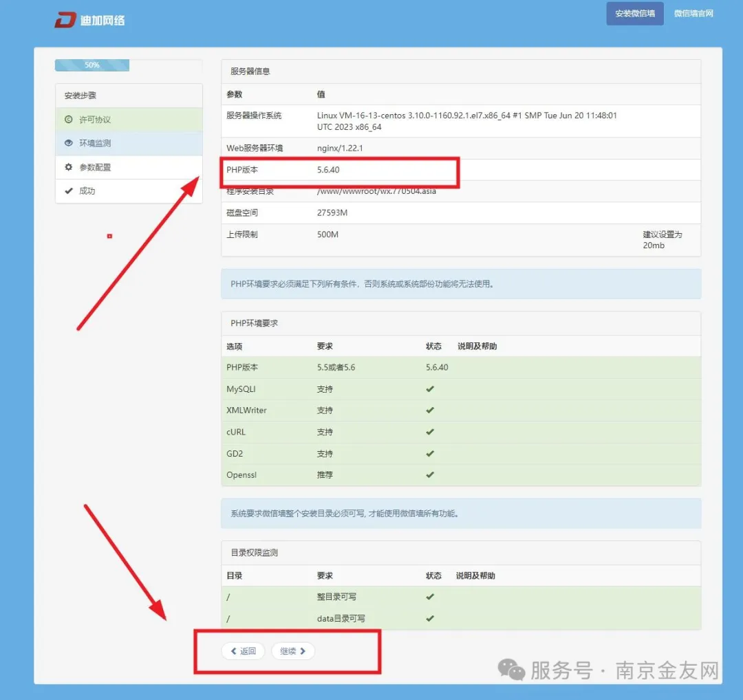Click the 50% installation progress bar
Viewport: 743px width, 700px height.
92,65
